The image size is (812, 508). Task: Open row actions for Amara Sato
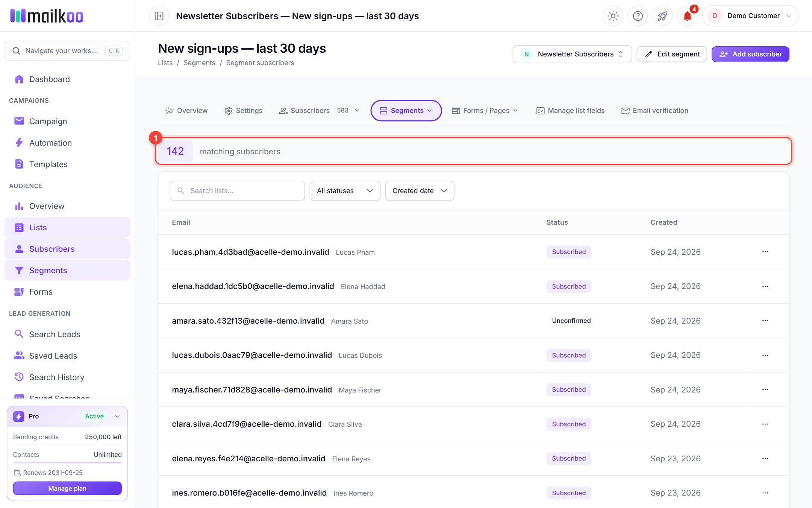765,321
